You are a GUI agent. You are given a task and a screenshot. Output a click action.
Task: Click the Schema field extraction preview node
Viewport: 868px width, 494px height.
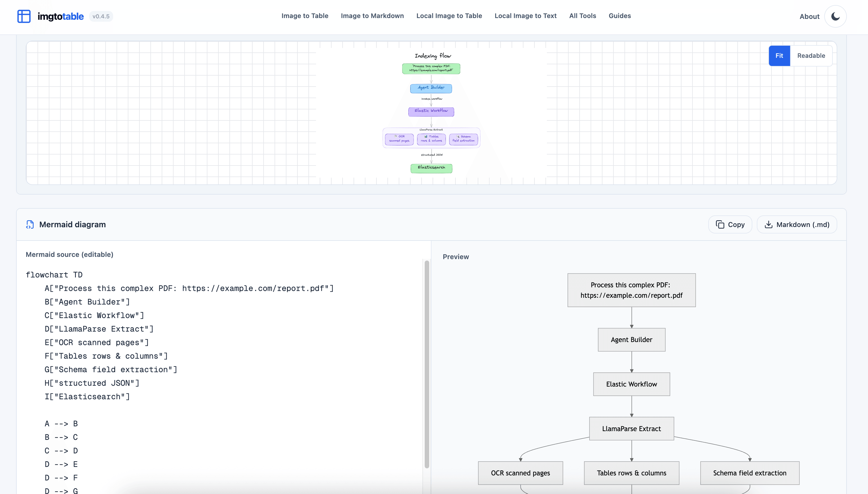749,473
